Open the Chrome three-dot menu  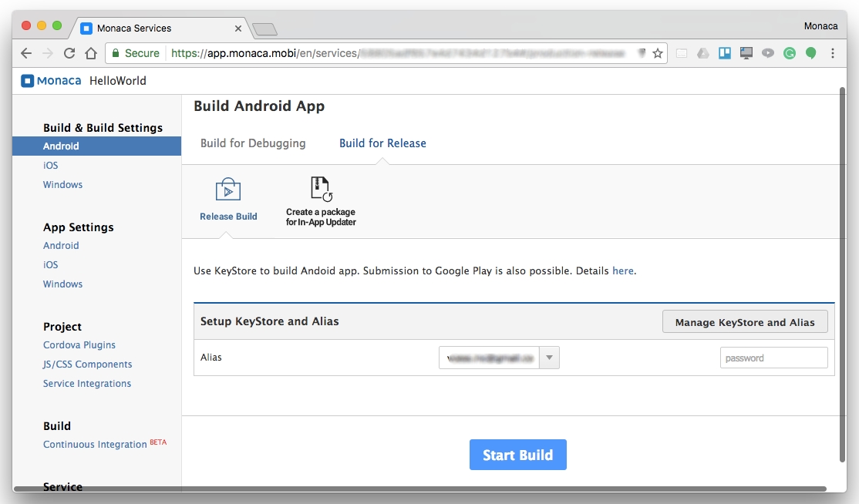tap(833, 53)
